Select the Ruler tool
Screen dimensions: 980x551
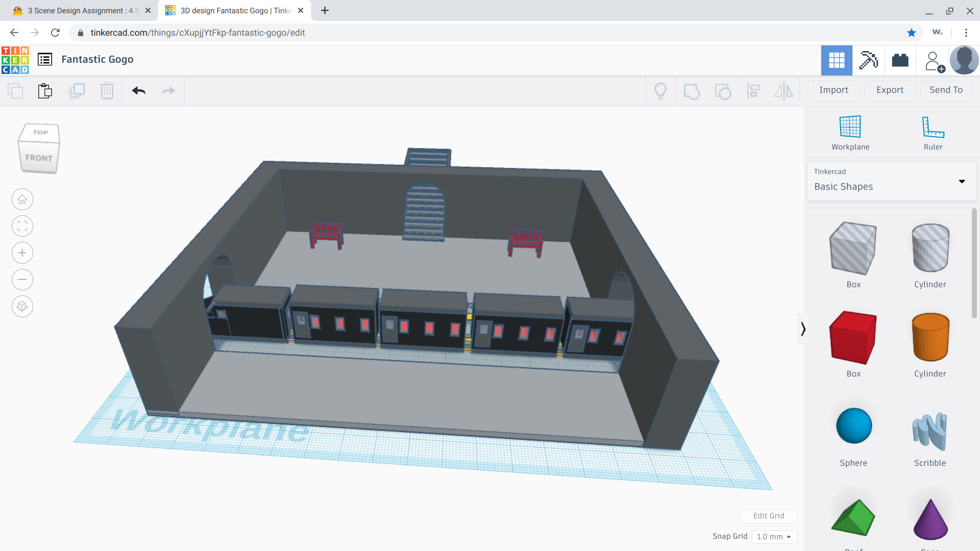933,132
